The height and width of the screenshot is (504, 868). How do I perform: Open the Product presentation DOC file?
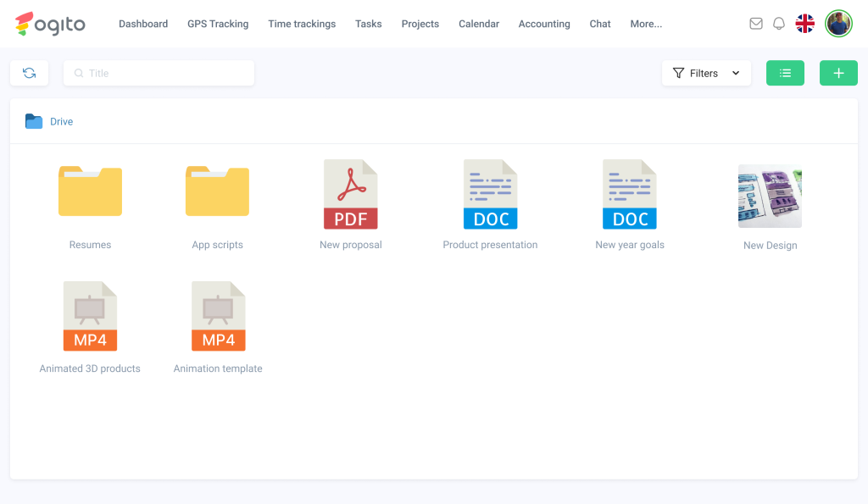click(490, 195)
